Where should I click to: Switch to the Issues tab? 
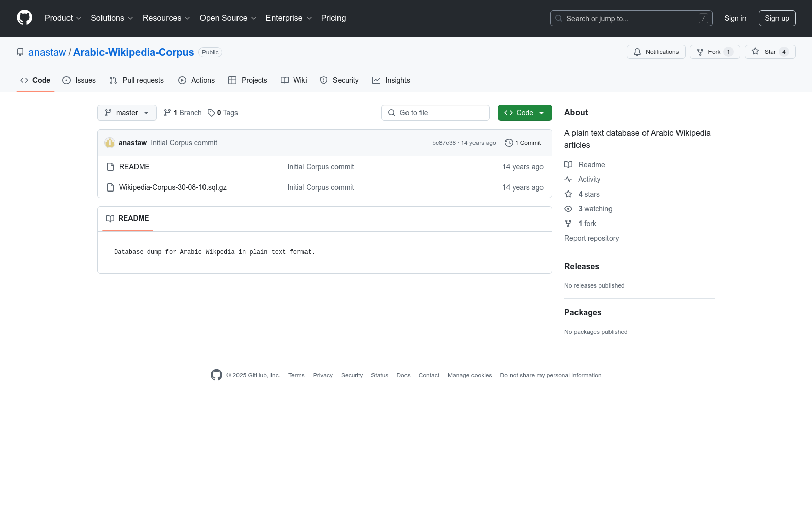pos(79,80)
